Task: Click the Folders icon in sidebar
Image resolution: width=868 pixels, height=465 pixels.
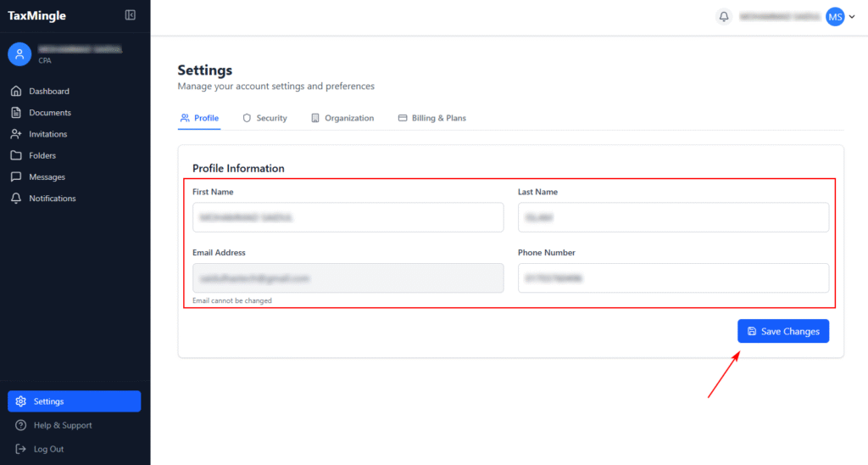Action: pyautogui.click(x=16, y=155)
